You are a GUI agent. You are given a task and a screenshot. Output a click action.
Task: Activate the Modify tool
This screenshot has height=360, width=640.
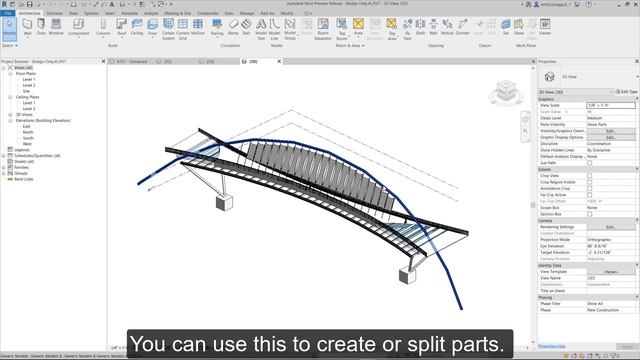(x=9, y=28)
